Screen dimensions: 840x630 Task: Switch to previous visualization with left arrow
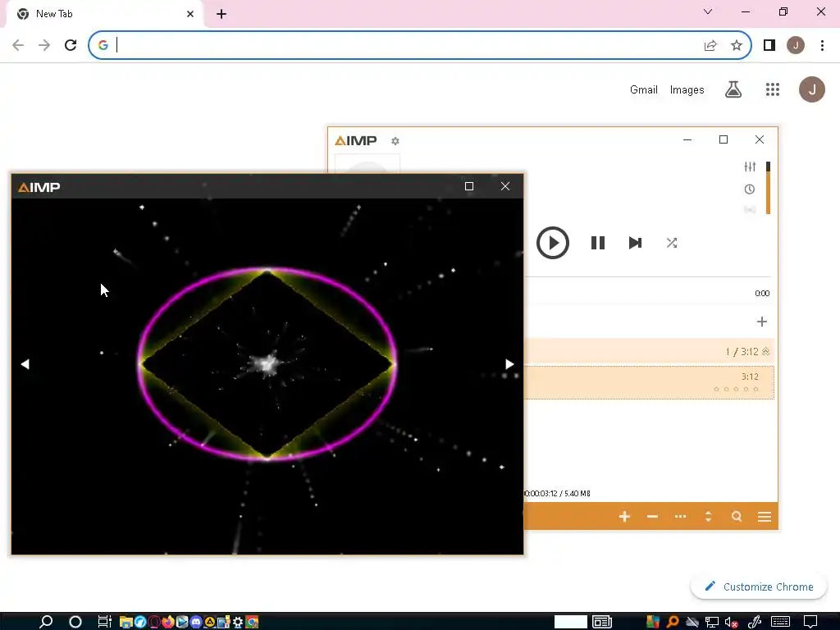25,364
